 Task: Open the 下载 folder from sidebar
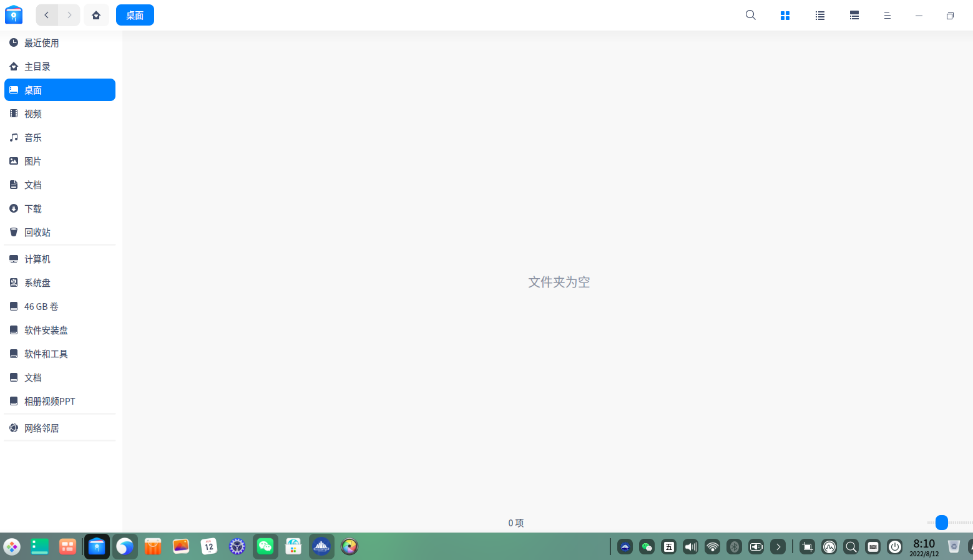coord(32,208)
